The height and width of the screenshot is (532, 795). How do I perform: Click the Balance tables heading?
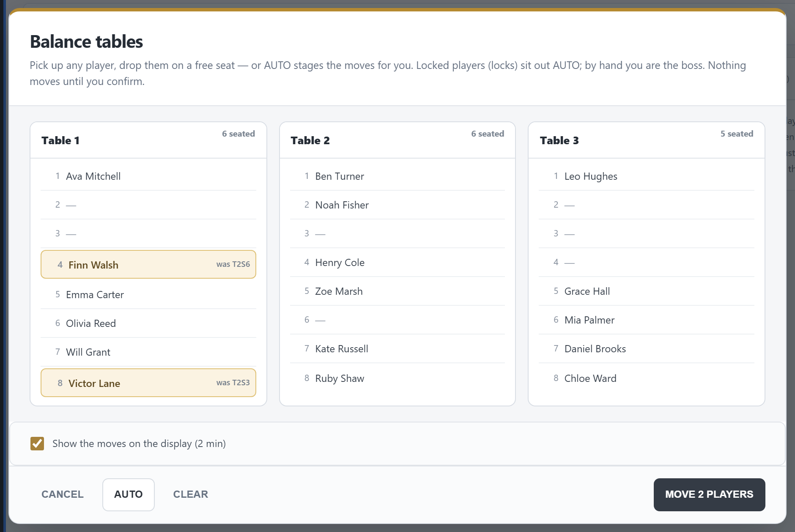[x=86, y=41]
